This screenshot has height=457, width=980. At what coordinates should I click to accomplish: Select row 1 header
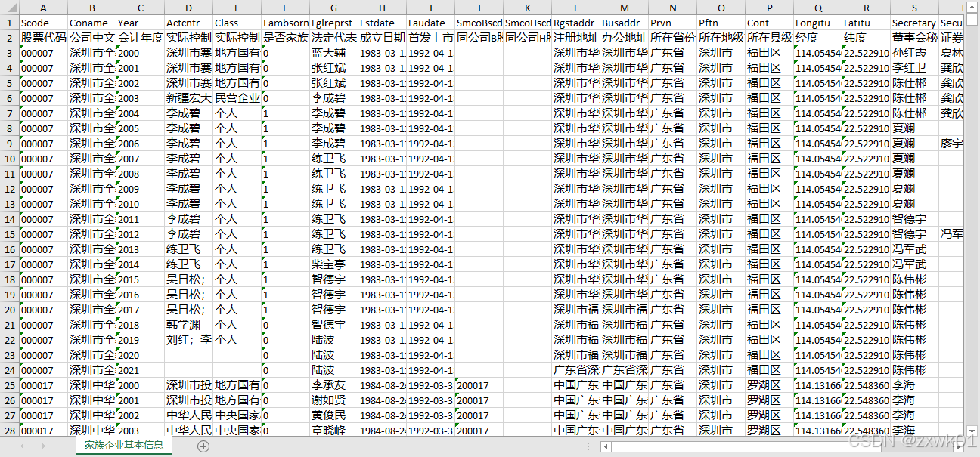(9, 23)
